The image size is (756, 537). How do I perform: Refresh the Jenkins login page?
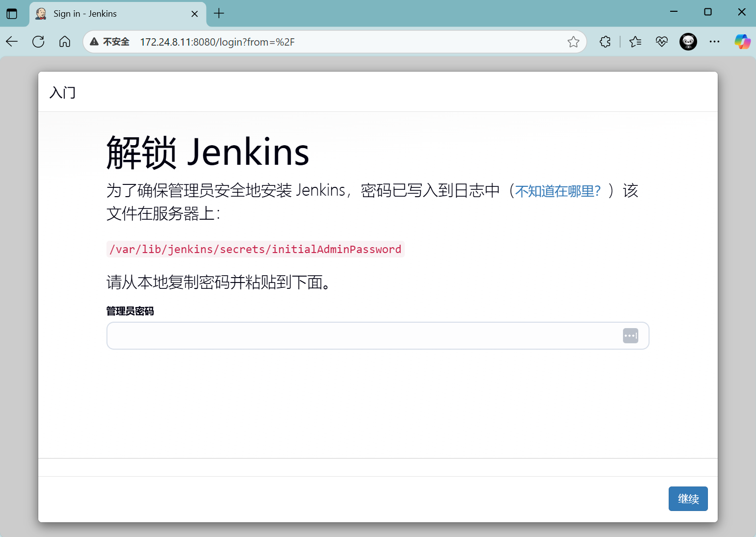(38, 42)
